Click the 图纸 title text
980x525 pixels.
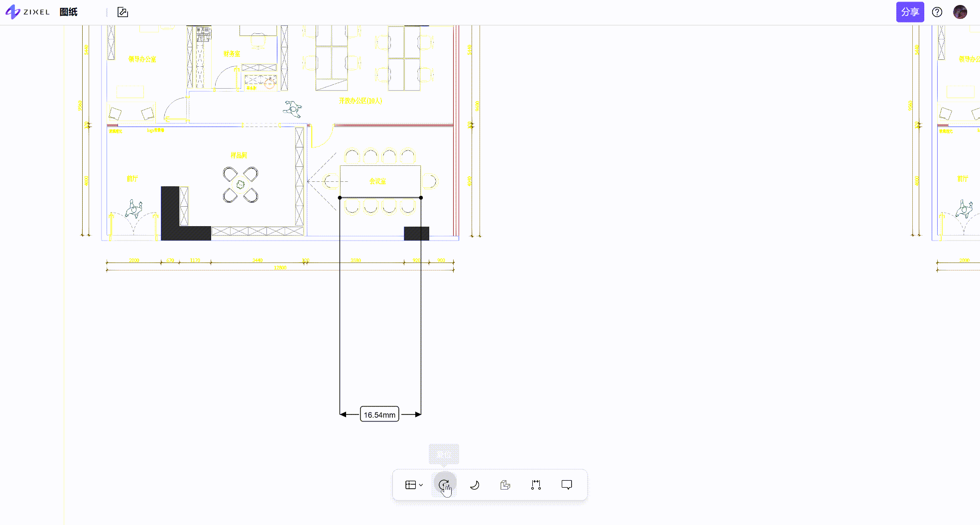(68, 12)
